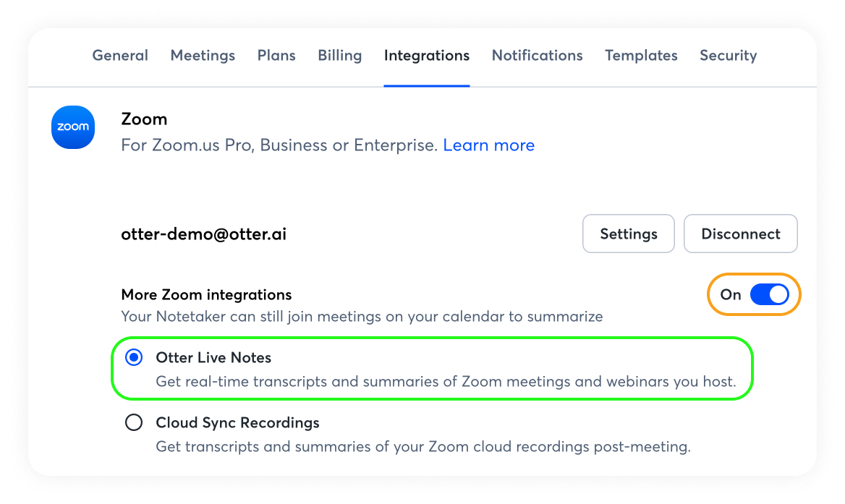Choose the Cloud Sync Recordings radio button
This screenshot has height=504, width=845.
(x=134, y=422)
